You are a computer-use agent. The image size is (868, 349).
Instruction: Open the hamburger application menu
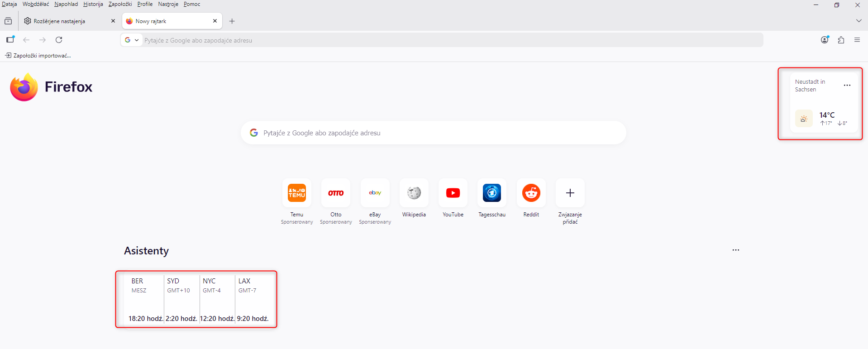[x=857, y=40]
